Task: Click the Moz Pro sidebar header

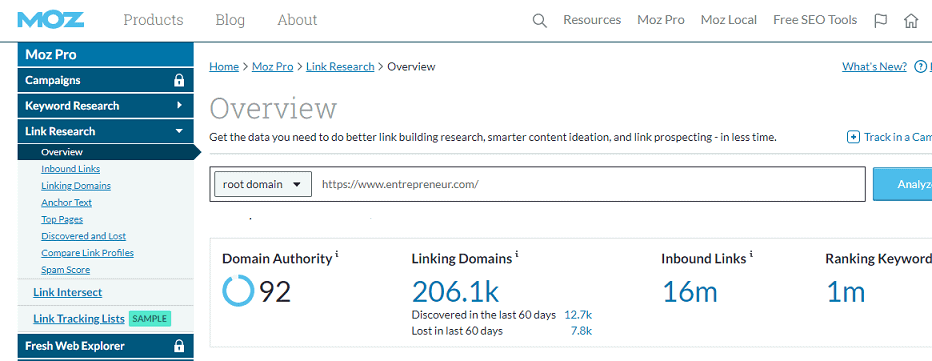Action: pyautogui.click(x=106, y=55)
